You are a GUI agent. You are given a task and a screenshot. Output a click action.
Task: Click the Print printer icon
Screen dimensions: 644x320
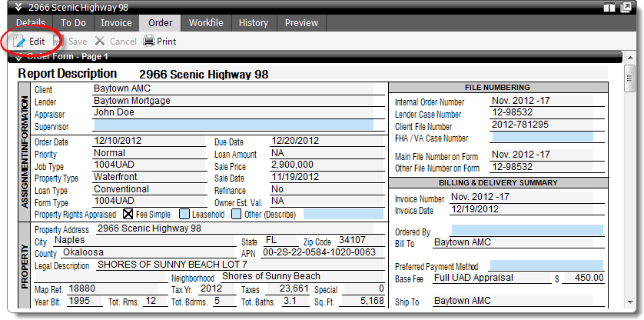[149, 42]
